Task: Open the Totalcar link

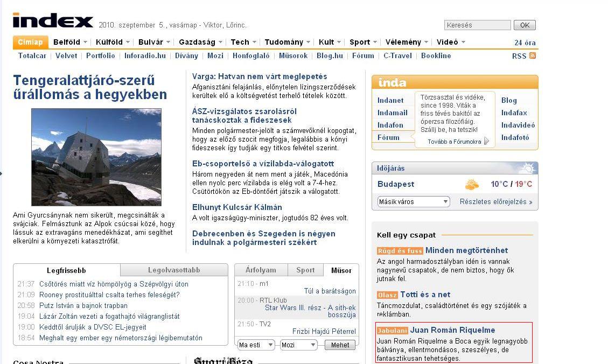Action: pyautogui.click(x=32, y=55)
